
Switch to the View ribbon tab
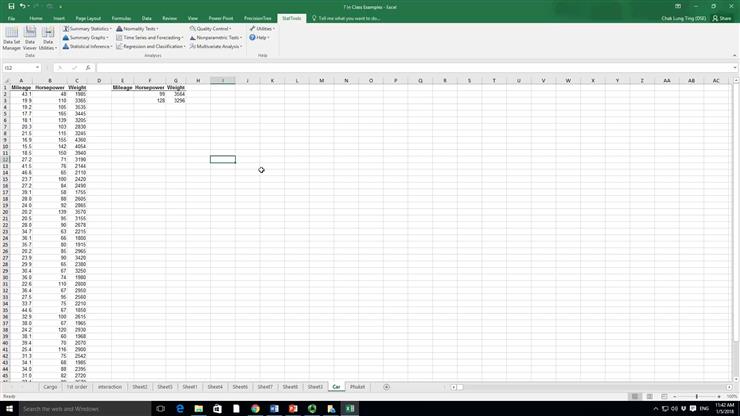(193, 18)
